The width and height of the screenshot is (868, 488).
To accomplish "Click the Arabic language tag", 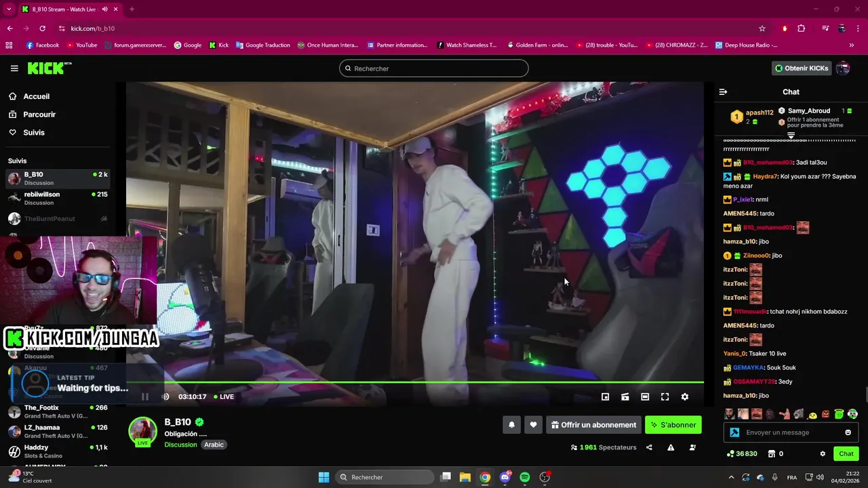I will click(214, 445).
